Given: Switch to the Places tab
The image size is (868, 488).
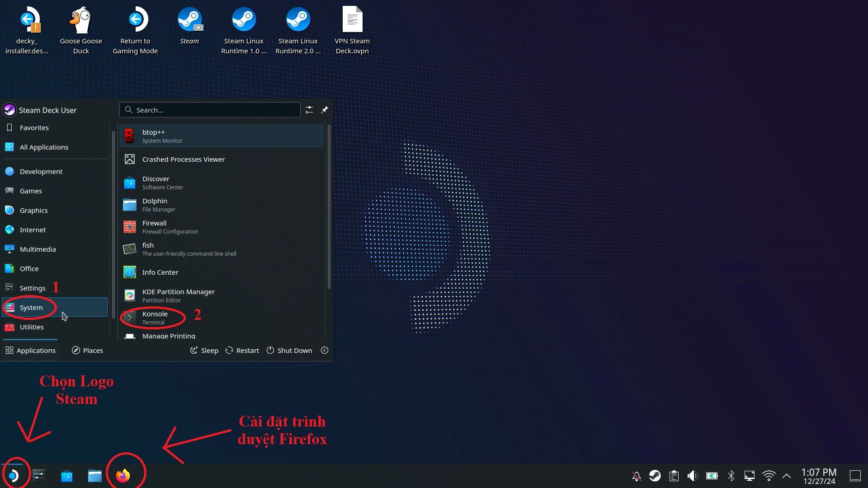Looking at the screenshot, I should coord(88,351).
